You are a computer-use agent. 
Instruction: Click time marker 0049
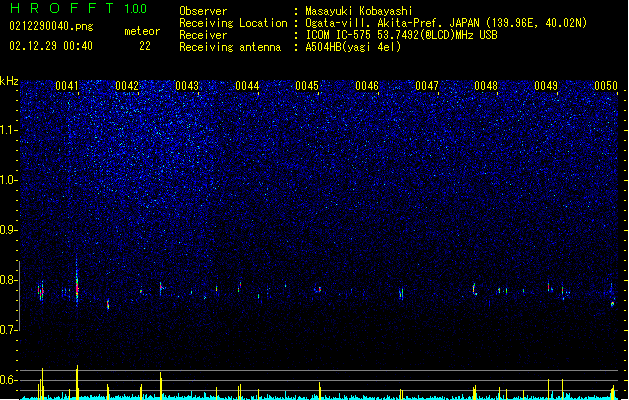pyautogui.click(x=546, y=86)
